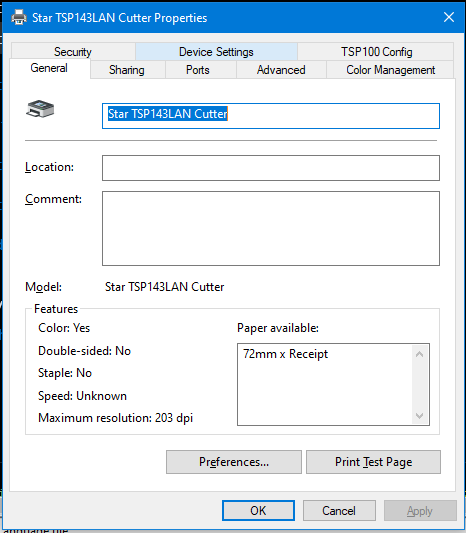Click the Model label
Viewport: 466px width, 533px height.
click(x=44, y=287)
